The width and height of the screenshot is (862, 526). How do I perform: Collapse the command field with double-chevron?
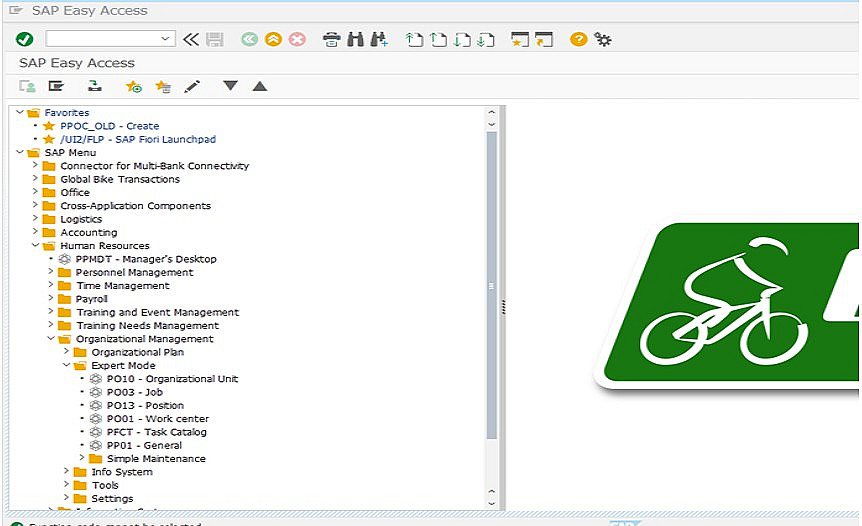point(191,39)
